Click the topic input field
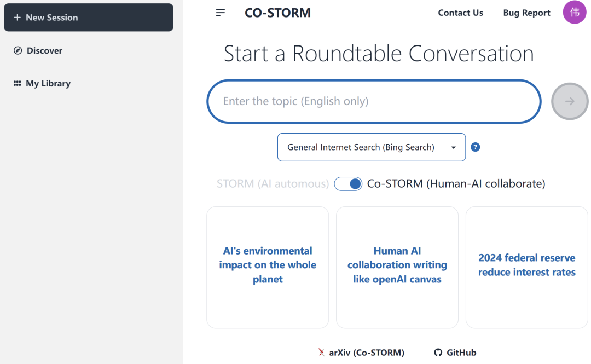591x364 pixels. 374,101
